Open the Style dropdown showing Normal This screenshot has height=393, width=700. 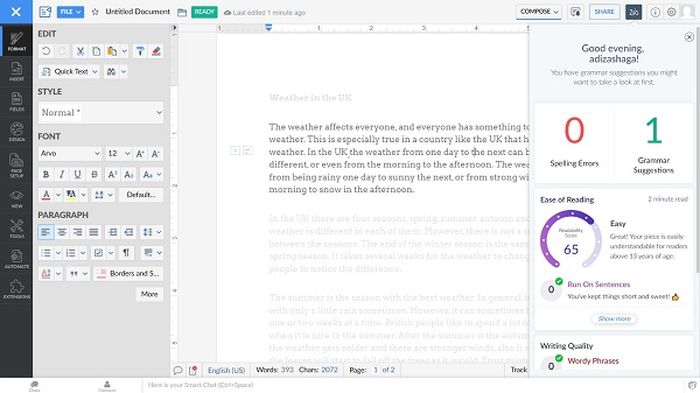point(101,113)
